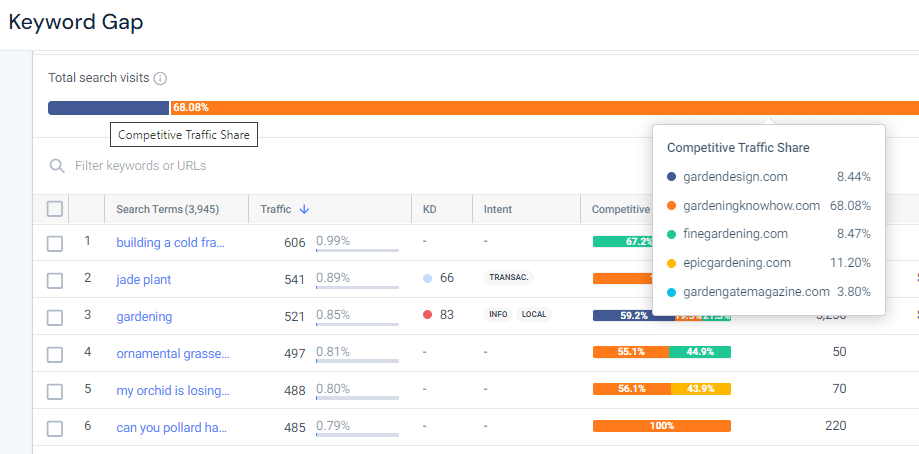Image resolution: width=919 pixels, height=454 pixels.
Task: Click the 59.2% blue bar in gardening row
Action: pyautogui.click(x=633, y=315)
